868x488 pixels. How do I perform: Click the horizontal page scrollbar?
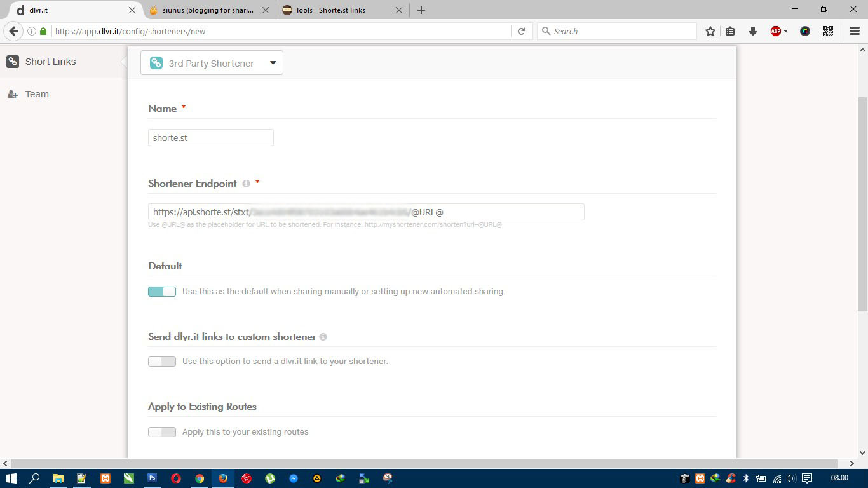tap(424, 463)
